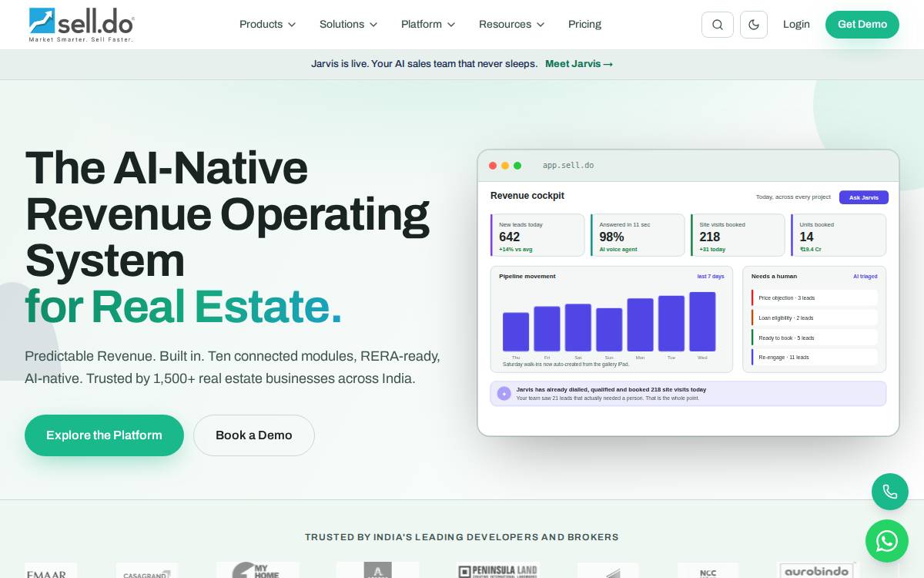Click the Login link
The height and width of the screenshot is (578, 924).
[x=796, y=25]
